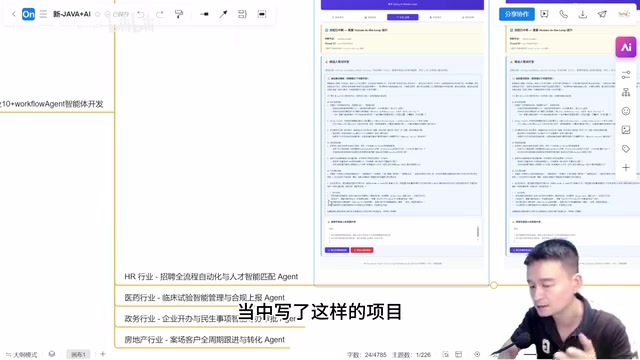Select the 房地产行业 Agent topic
640x360 pixels.
[x=204, y=340]
